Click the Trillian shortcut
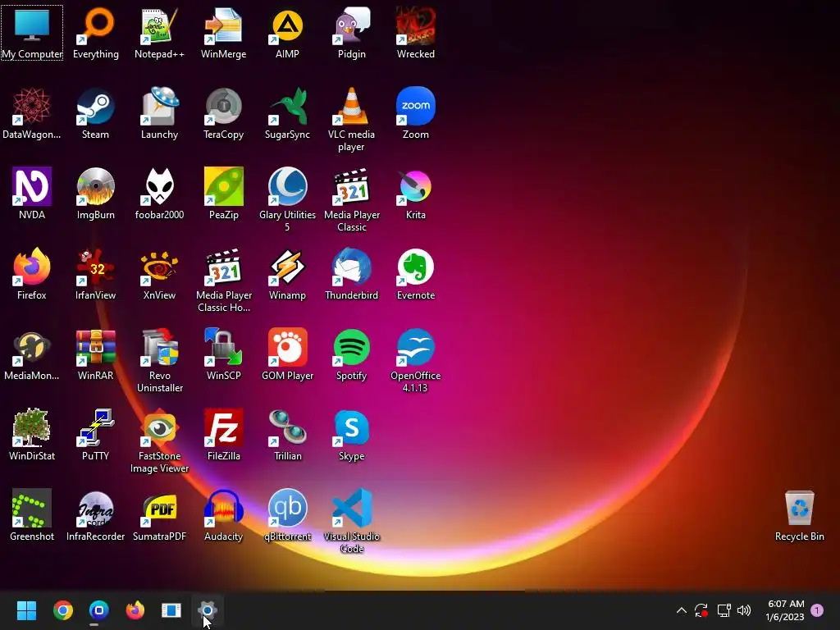The width and height of the screenshot is (840, 630). (288, 427)
